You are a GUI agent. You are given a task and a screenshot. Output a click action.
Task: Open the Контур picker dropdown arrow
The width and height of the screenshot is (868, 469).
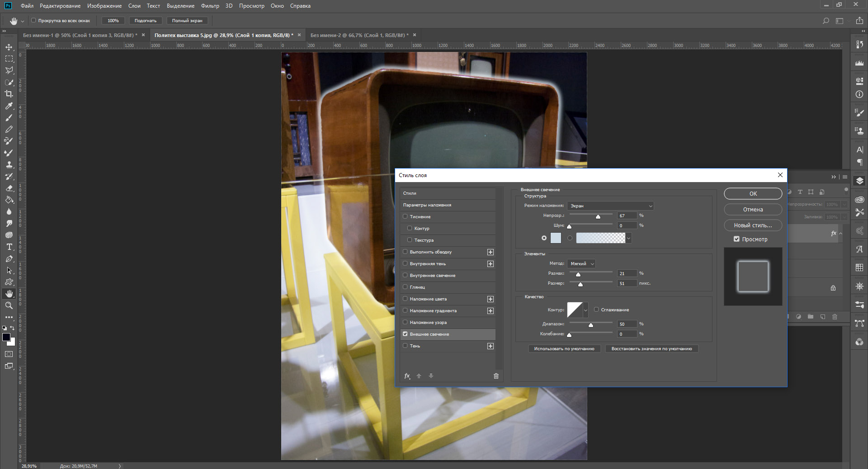click(x=585, y=310)
